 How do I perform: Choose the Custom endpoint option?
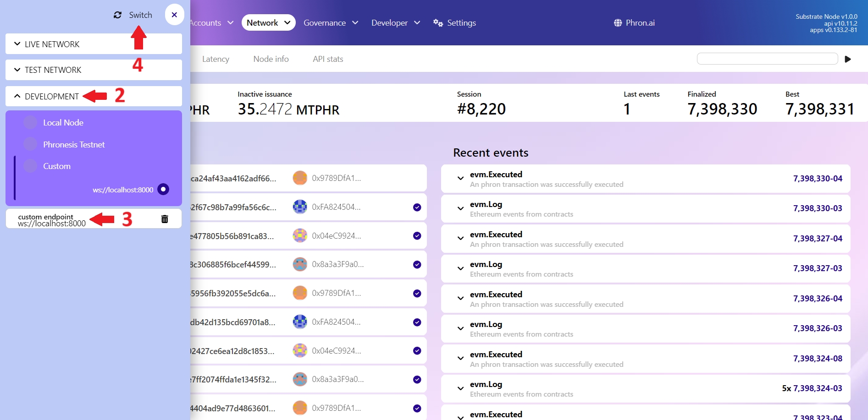tap(57, 166)
